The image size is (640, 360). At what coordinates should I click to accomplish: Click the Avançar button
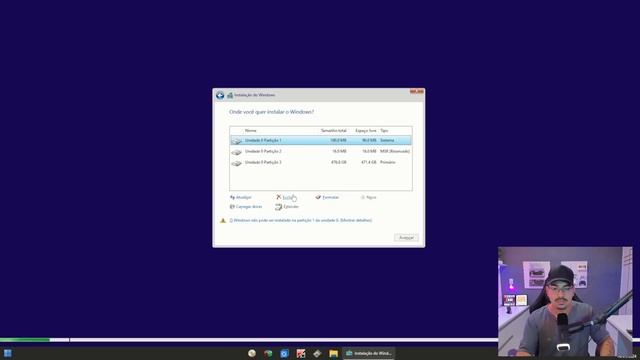click(406, 238)
